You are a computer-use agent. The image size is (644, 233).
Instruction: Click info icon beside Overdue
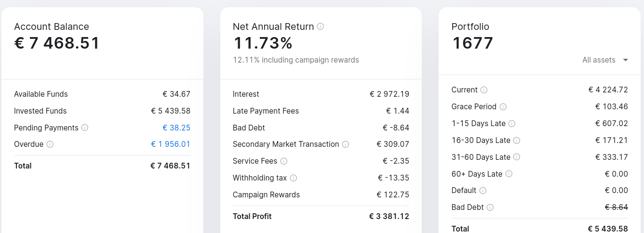tap(50, 144)
